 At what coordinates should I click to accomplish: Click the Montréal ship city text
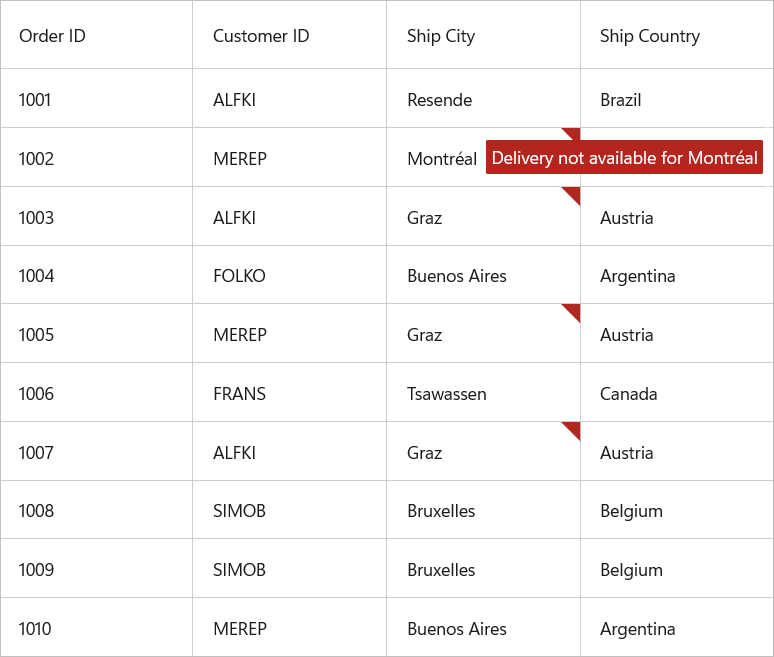(442, 159)
